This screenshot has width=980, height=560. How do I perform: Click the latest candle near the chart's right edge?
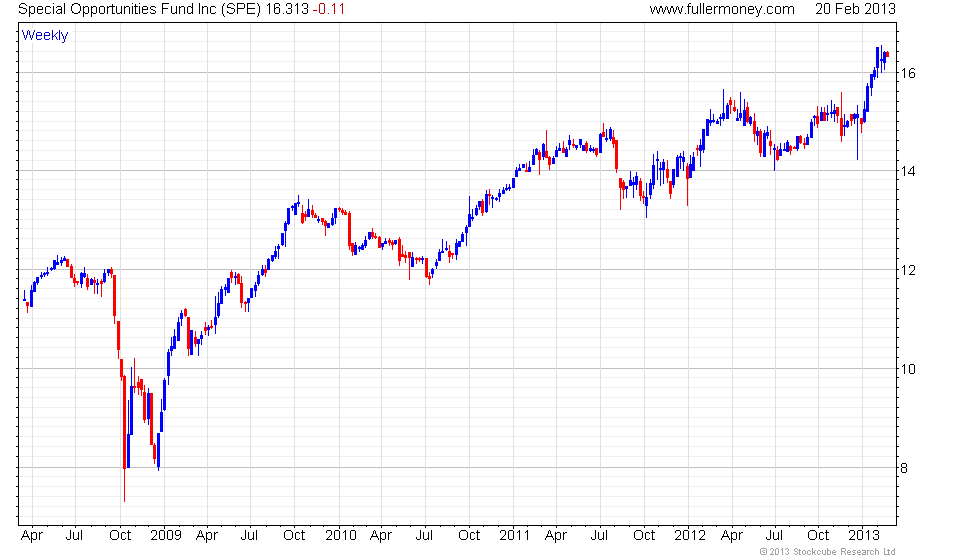(x=887, y=55)
